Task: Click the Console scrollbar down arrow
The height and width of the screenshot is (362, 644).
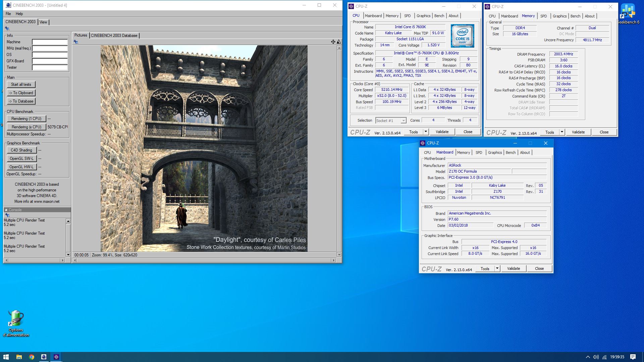Action: tap(68, 255)
